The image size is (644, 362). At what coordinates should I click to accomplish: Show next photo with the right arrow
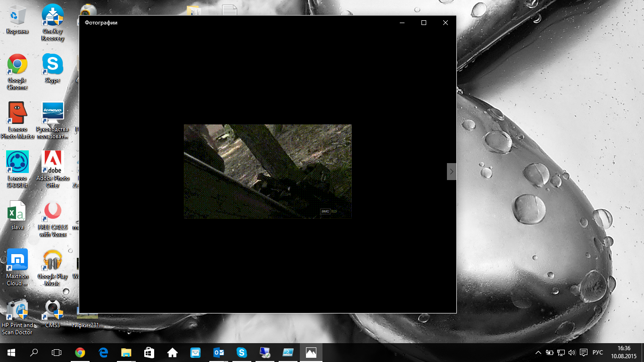451,172
